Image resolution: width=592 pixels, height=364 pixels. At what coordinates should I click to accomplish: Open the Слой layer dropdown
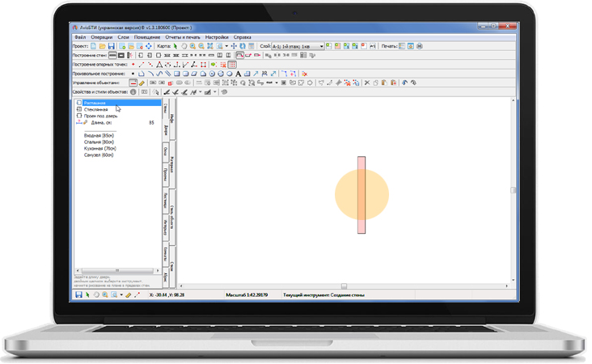(x=320, y=46)
